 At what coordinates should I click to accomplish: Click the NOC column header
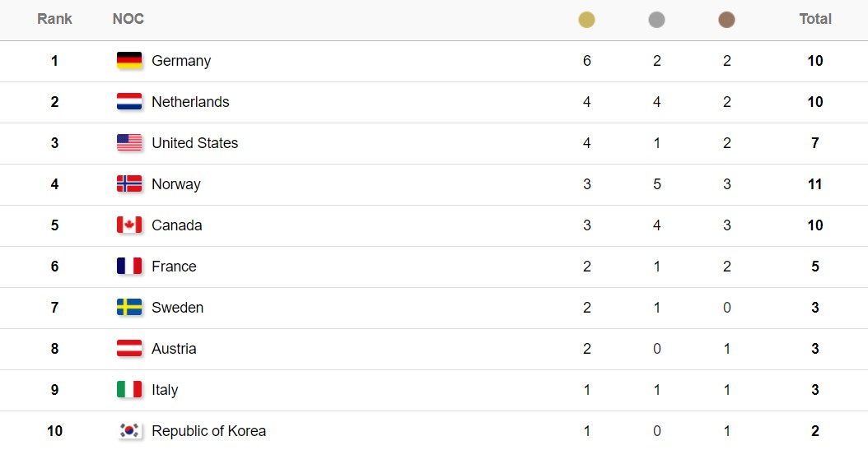(128, 19)
